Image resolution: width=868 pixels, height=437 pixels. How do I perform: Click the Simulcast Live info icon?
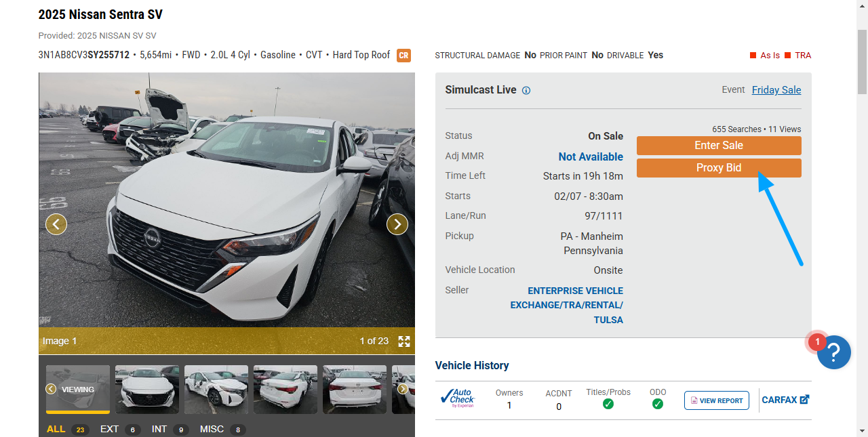[526, 91]
